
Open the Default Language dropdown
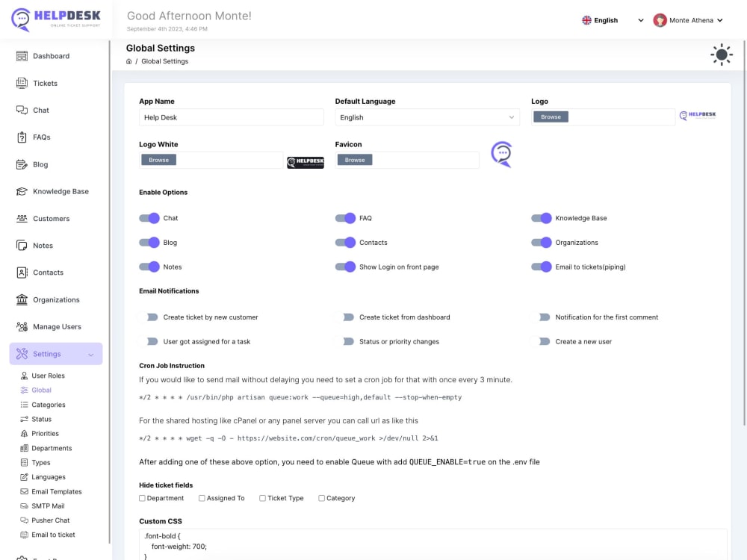click(427, 117)
